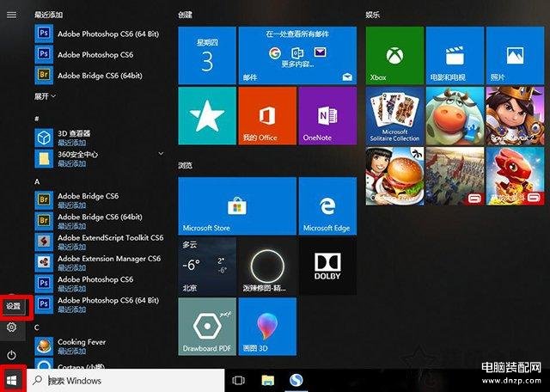This screenshot has height=392, width=550.
Task: Open the 电影和电视 tile
Action: (455, 56)
